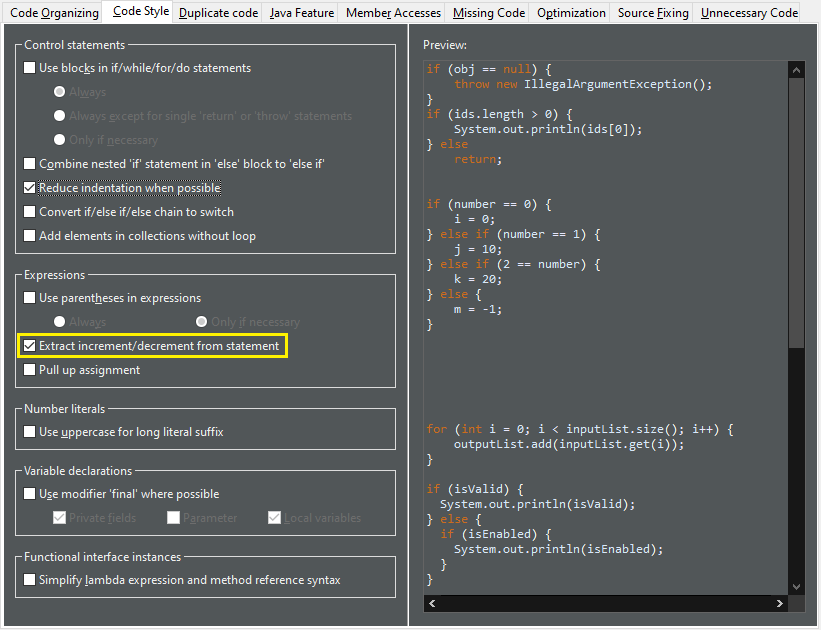Open the Code Organizing tab
This screenshot has height=630, width=821.
point(54,13)
